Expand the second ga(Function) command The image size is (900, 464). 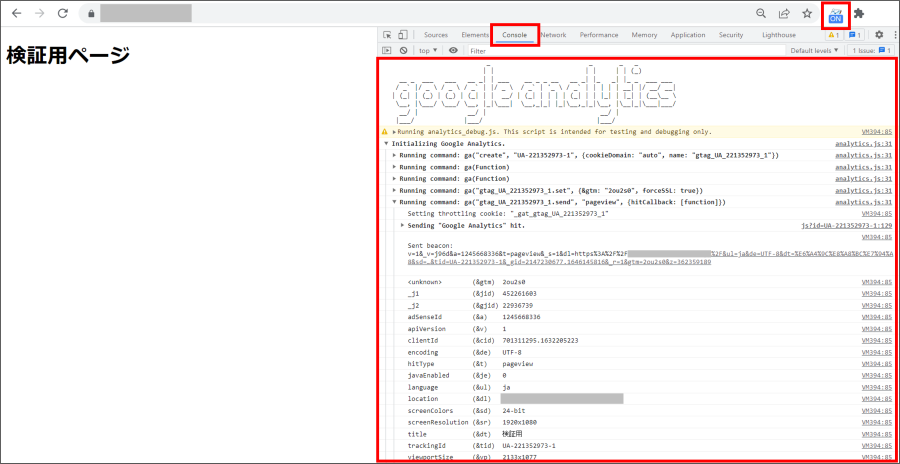[x=394, y=179]
